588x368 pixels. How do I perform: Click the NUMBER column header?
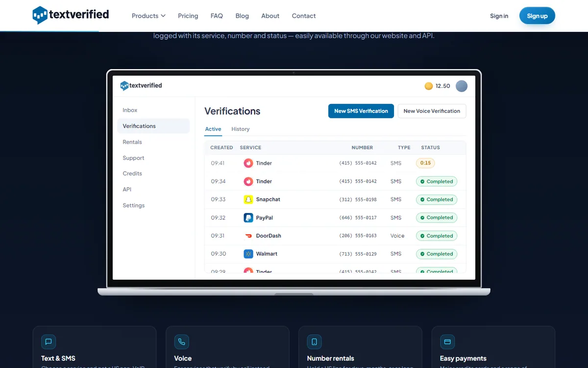pyautogui.click(x=362, y=147)
